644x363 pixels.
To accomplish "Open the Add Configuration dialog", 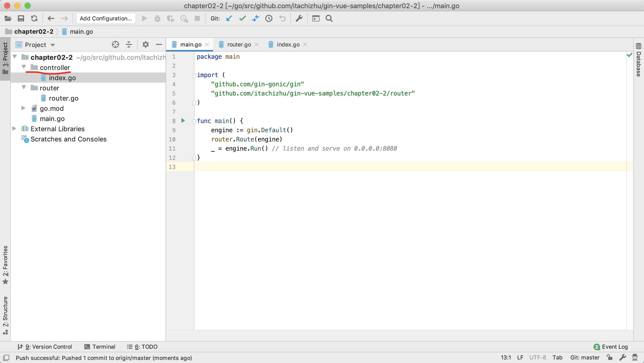I will click(106, 18).
